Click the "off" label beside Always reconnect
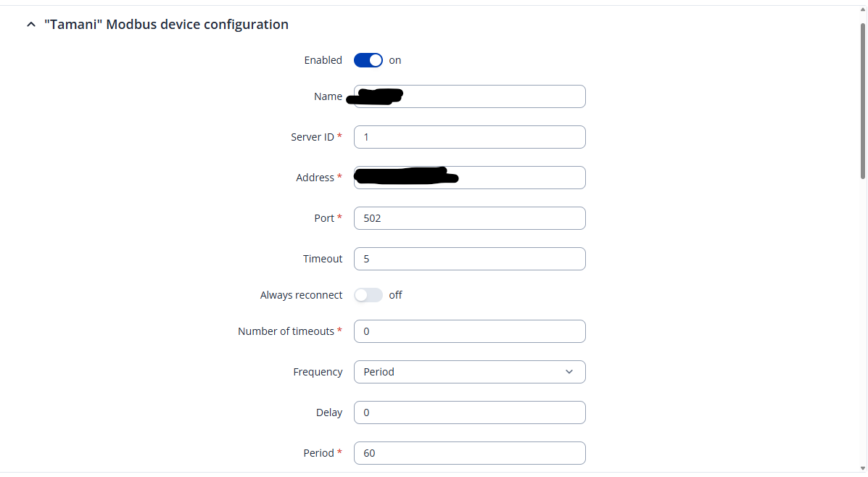The image size is (868, 477). point(395,295)
